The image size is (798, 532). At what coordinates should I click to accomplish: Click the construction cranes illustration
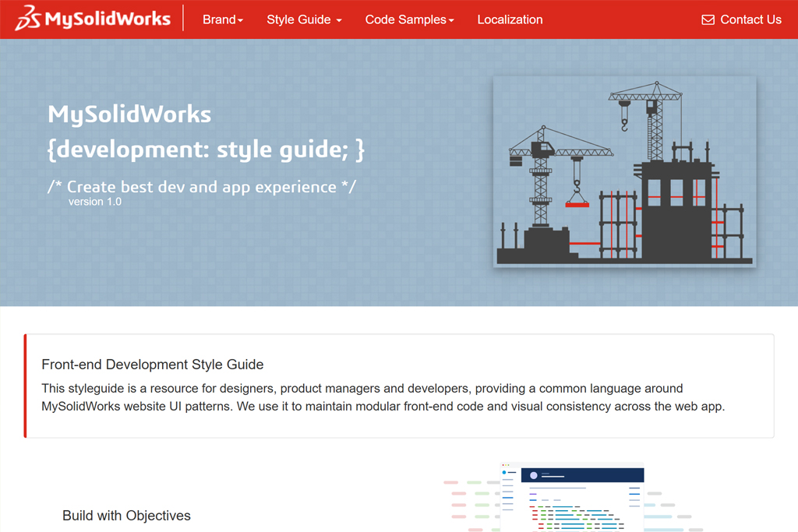click(x=624, y=171)
